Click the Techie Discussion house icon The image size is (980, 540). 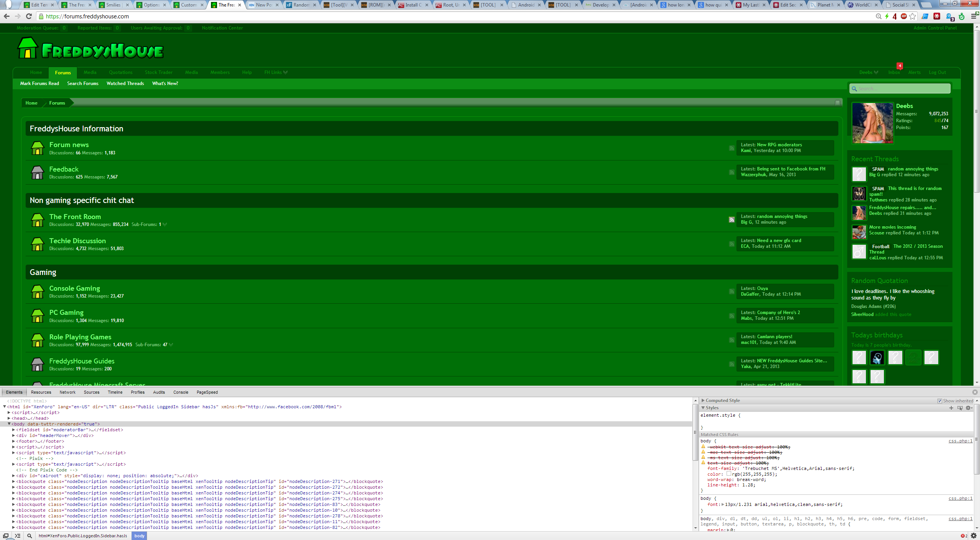click(38, 244)
